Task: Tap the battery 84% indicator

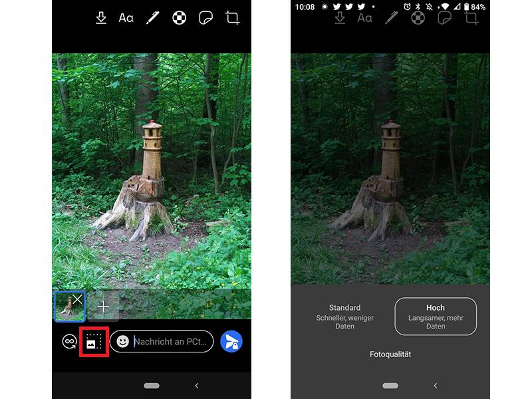Action: 474,7
